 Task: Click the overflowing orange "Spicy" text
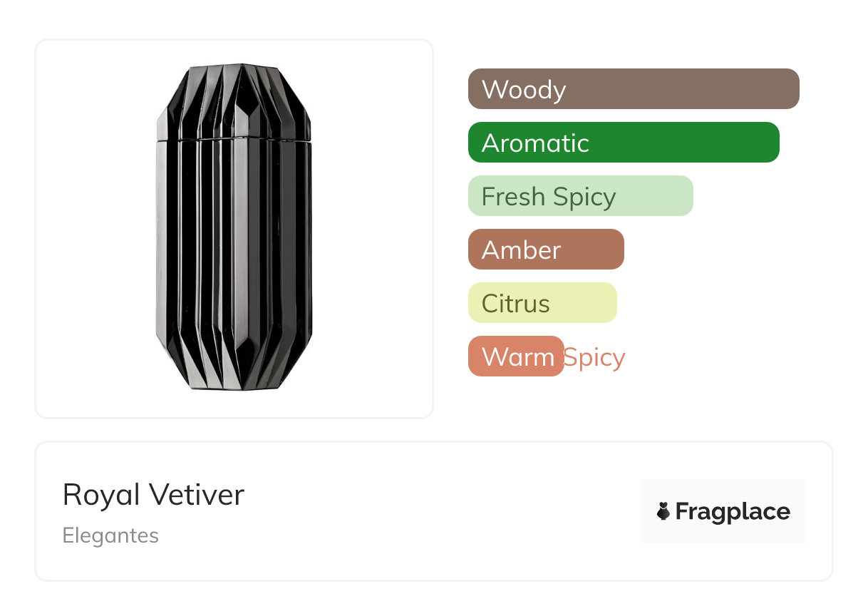[594, 357]
